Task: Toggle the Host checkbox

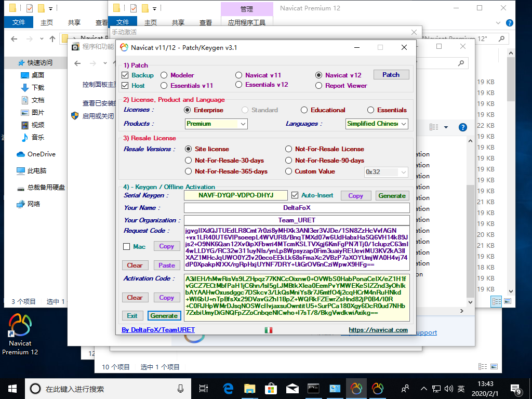Action: coord(125,86)
